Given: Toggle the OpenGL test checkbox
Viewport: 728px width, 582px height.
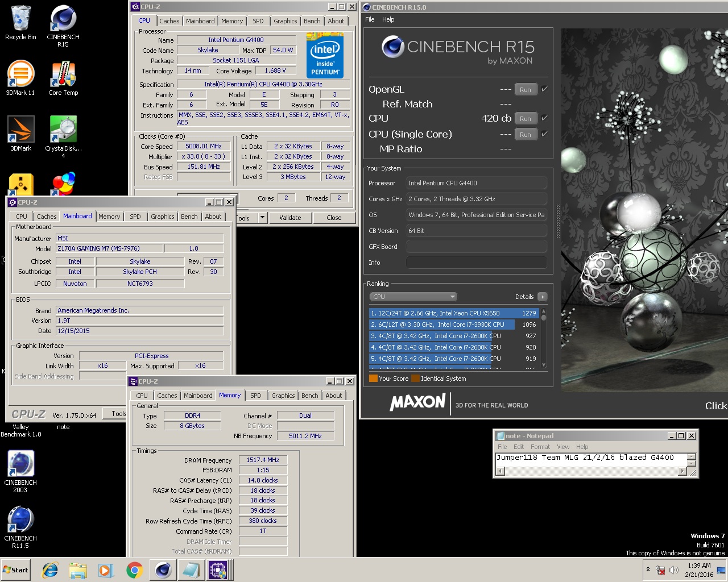Looking at the screenshot, I should pos(544,89).
